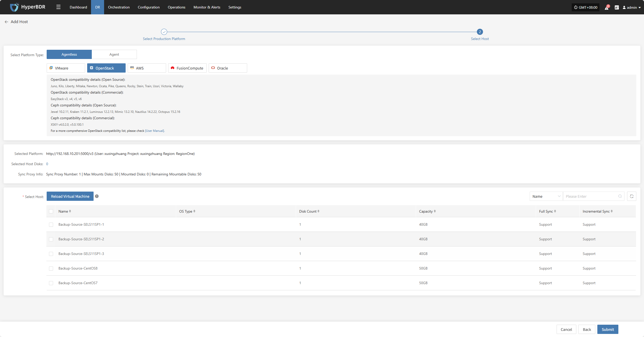Open the Configuration menu
The height and width of the screenshot is (337, 644).
pos(149,7)
